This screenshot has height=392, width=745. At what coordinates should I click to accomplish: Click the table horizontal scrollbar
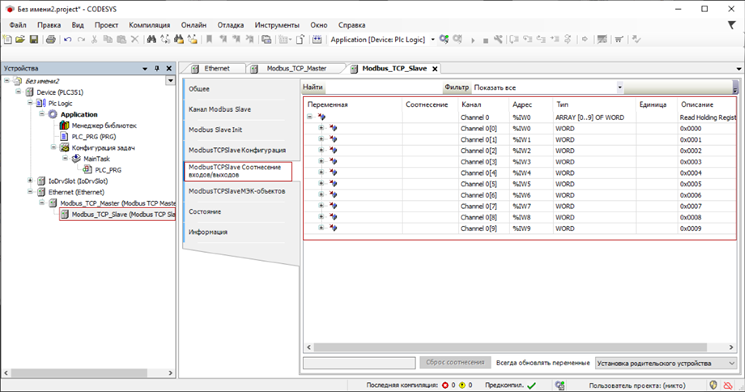(x=510, y=347)
